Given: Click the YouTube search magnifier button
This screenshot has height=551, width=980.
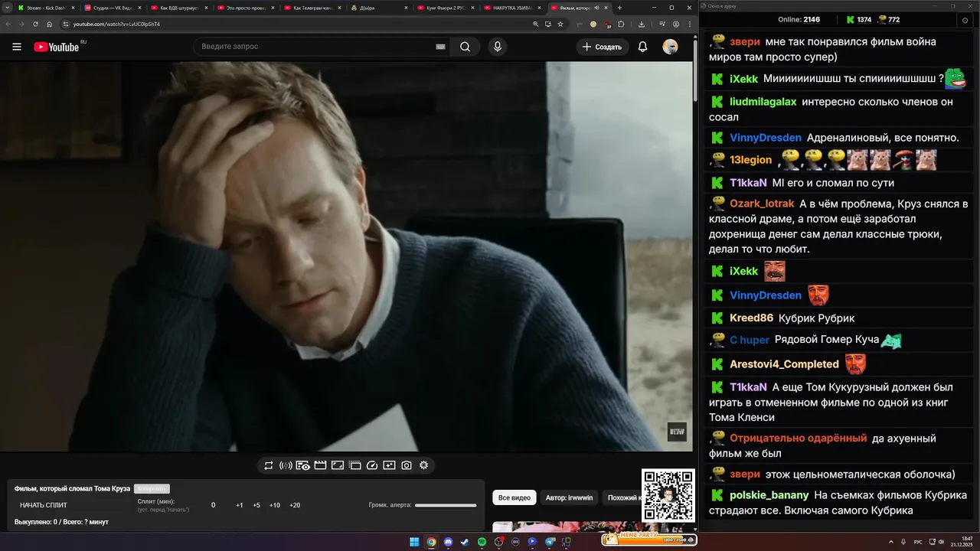Looking at the screenshot, I should (465, 47).
